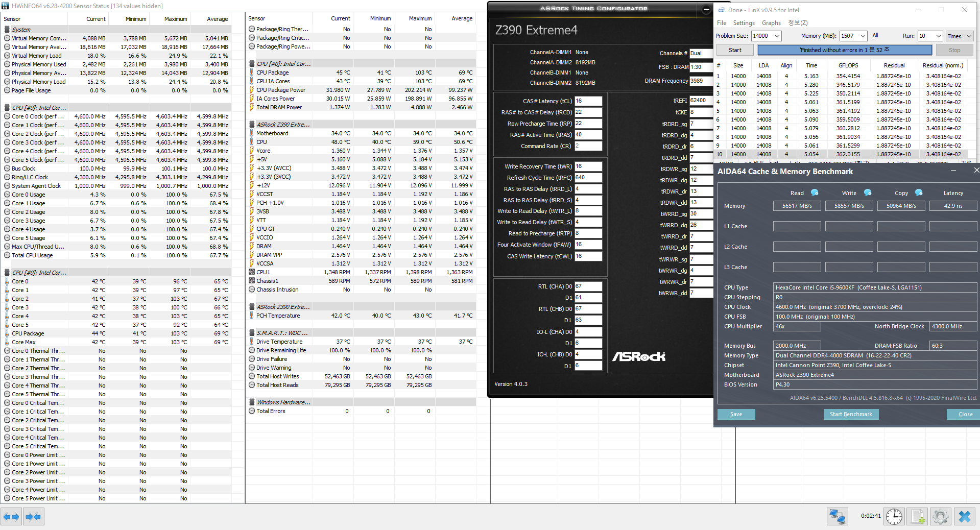Select the Ring/LLC Clock sensor row
The height and width of the screenshot is (530, 980).
pyautogui.click(x=116, y=177)
